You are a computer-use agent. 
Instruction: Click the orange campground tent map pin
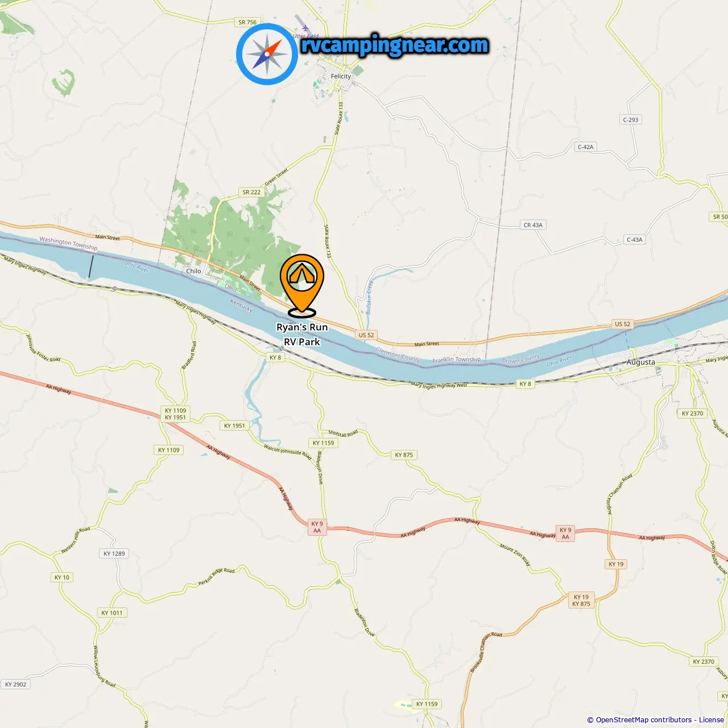point(302,285)
